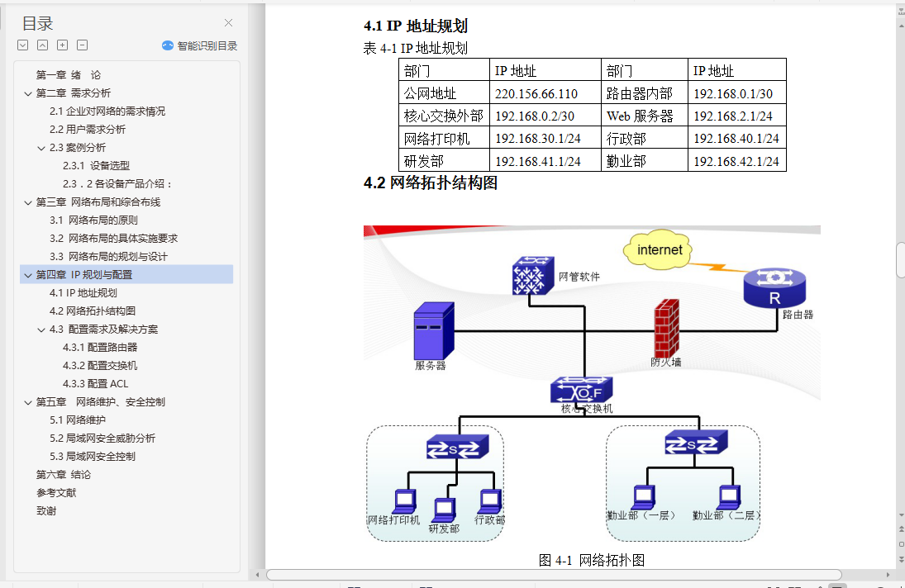This screenshot has width=905, height=588.
Task: Click the 4.1 IP 地址规划 heading in document
Action: click(x=415, y=26)
